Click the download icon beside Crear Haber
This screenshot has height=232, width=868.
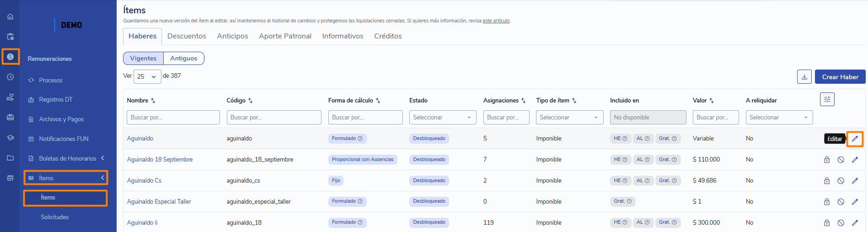coord(804,77)
